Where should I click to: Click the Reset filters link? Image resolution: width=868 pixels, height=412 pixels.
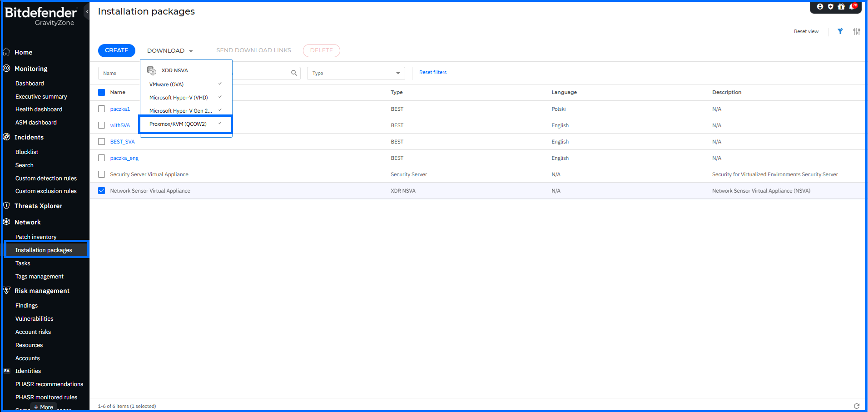point(433,73)
